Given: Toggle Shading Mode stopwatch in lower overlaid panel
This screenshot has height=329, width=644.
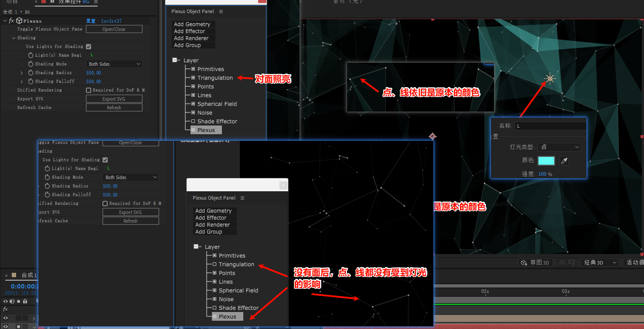Looking at the screenshot, I should [47, 177].
